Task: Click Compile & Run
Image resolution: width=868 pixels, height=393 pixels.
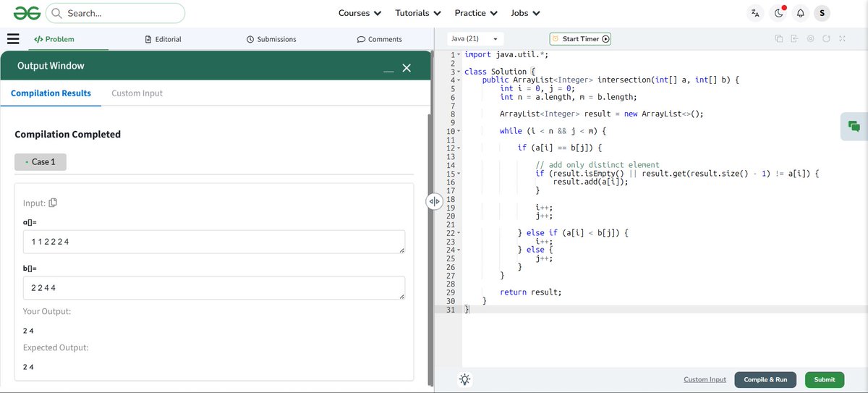Action: 765,379
